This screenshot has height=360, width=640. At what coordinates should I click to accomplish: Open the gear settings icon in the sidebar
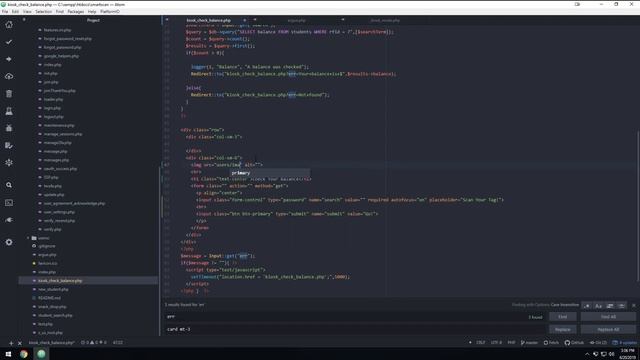point(9,242)
